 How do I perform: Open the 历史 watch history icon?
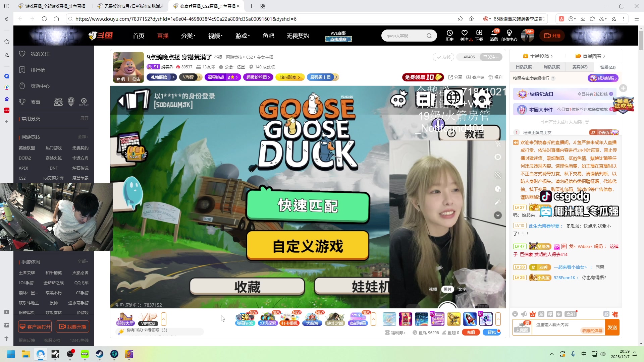(x=449, y=35)
